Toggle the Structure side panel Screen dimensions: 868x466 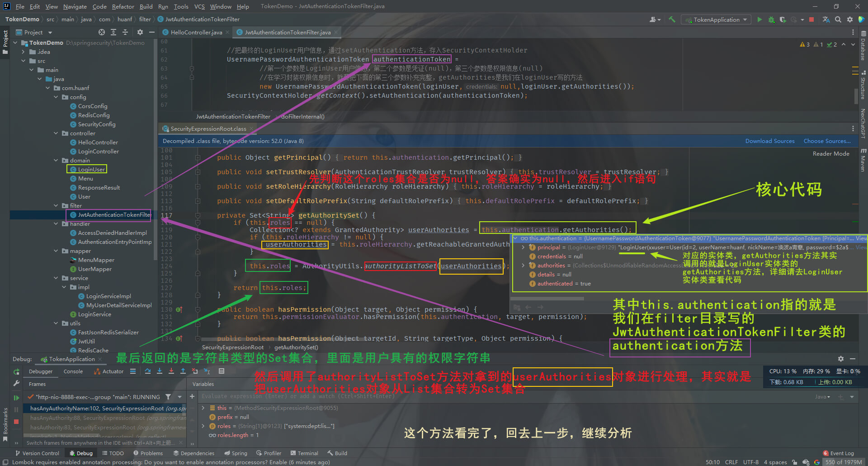click(863, 85)
